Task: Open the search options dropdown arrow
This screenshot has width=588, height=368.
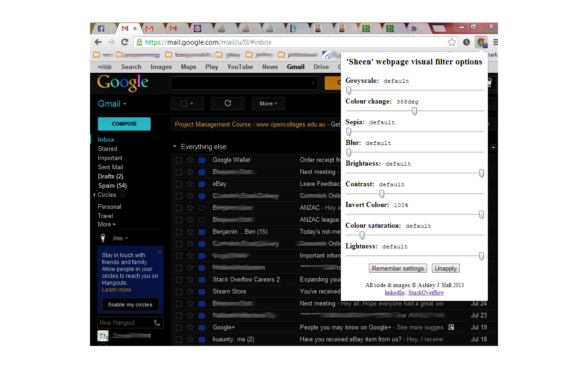Action: [313, 83]
